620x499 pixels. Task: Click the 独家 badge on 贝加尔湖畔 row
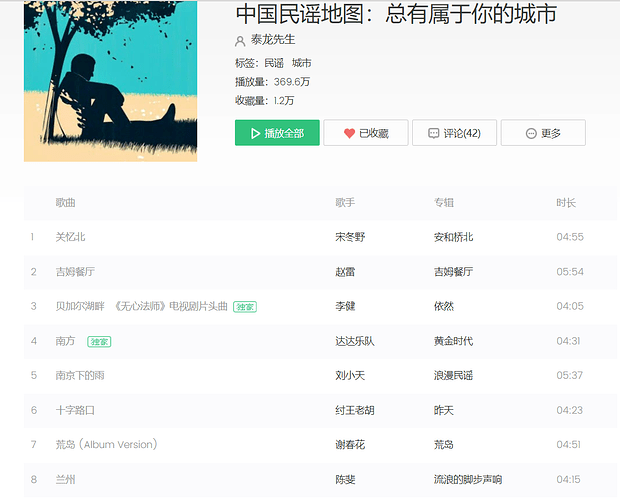tap(245, 307)
